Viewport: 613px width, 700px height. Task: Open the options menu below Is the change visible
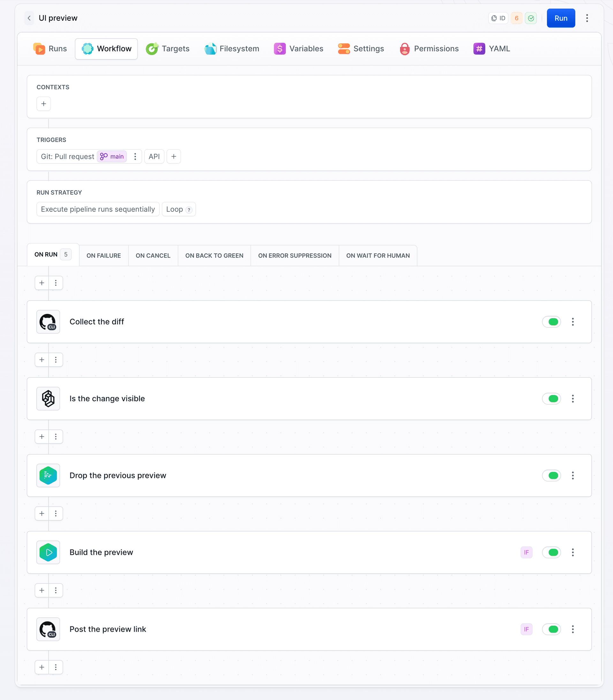click(x=56, y=437)
